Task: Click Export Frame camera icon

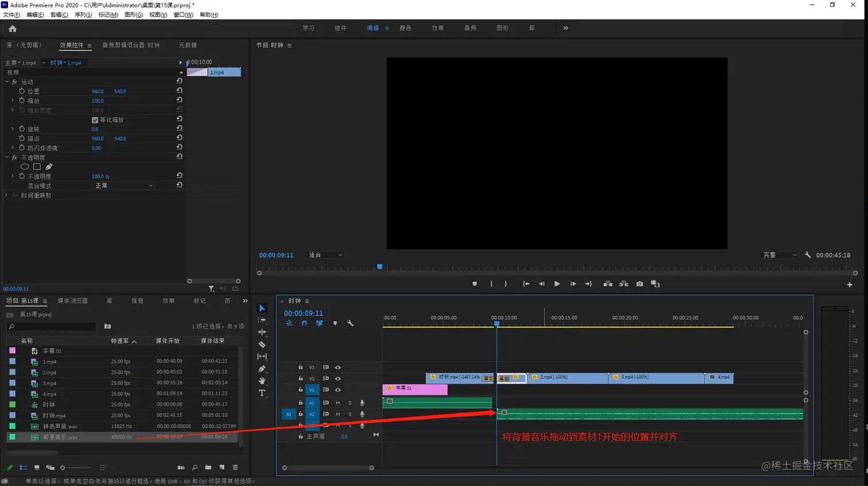Action: (640, 284)
